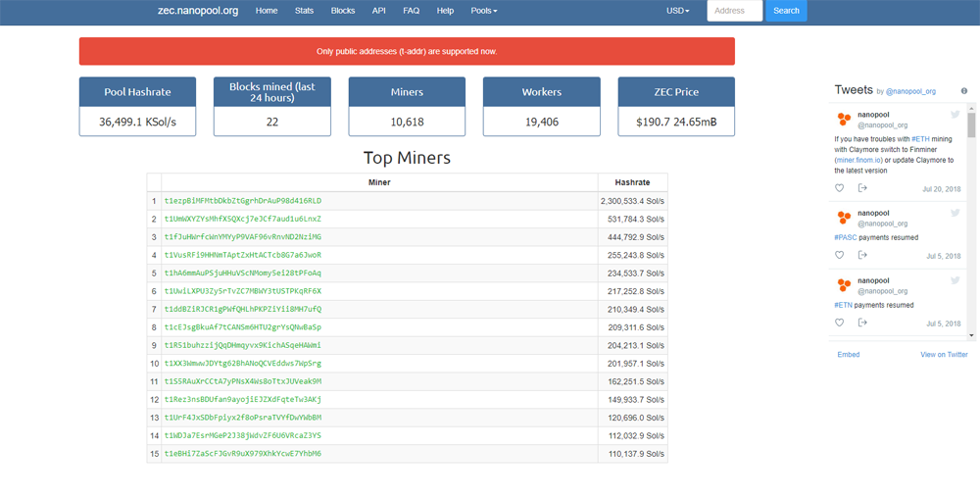Open nanopool avatar on the Claymore tweet
Viewport: 980px width, 498px height.
click(844, 120)
